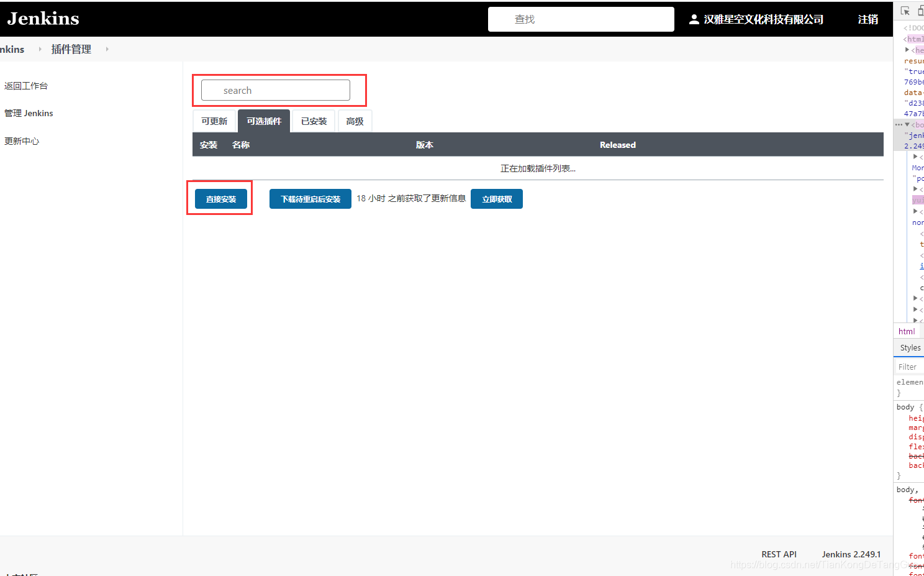
Task: Expand the breadcrumb arrow after 插件管理
Action: pos(107,49)
